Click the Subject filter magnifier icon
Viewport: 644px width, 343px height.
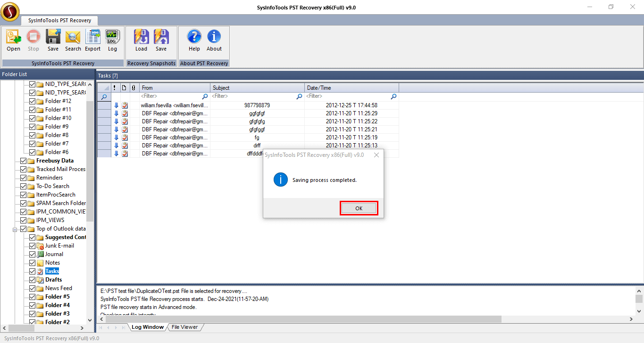point(299,96)
